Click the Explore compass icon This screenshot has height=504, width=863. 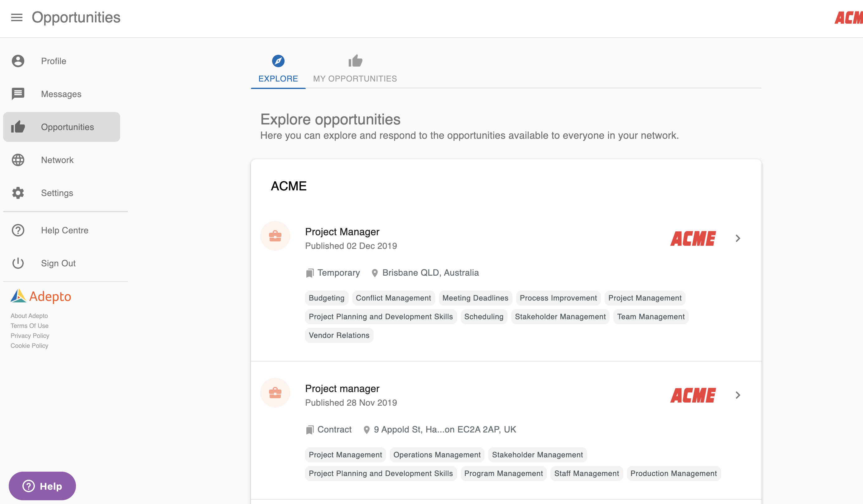pyautogui.click(x=278, y=61)
